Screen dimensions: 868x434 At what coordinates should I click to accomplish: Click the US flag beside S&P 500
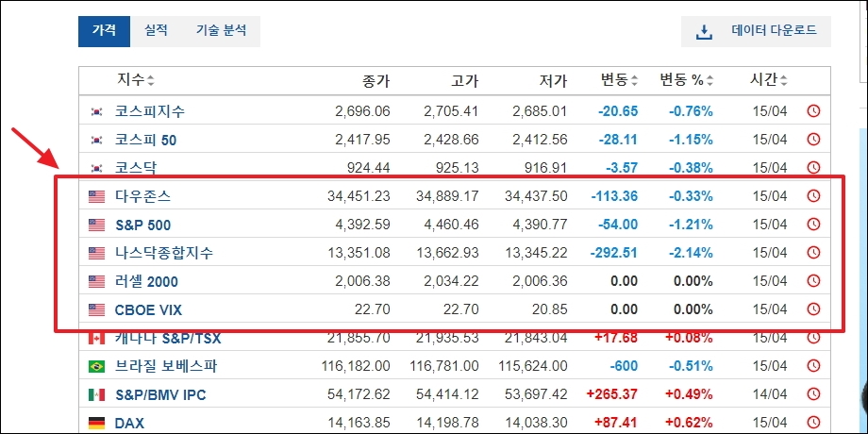(x=96, y=225)
